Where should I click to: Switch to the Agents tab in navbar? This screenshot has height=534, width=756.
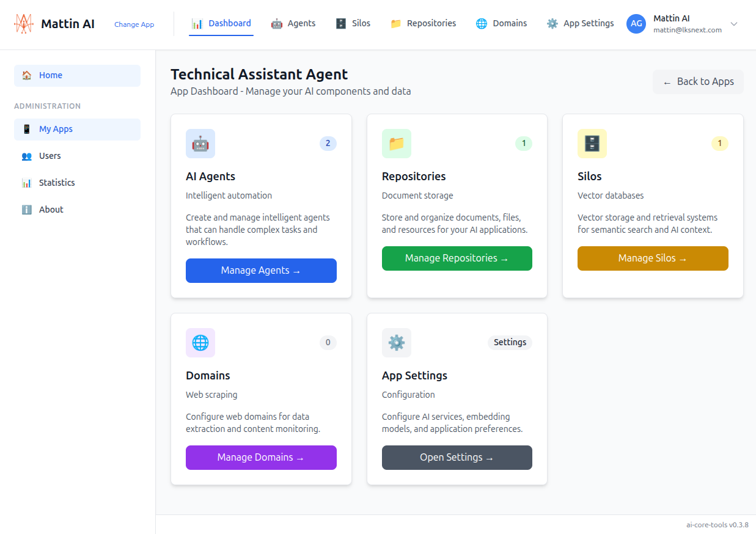coord(276,23)
